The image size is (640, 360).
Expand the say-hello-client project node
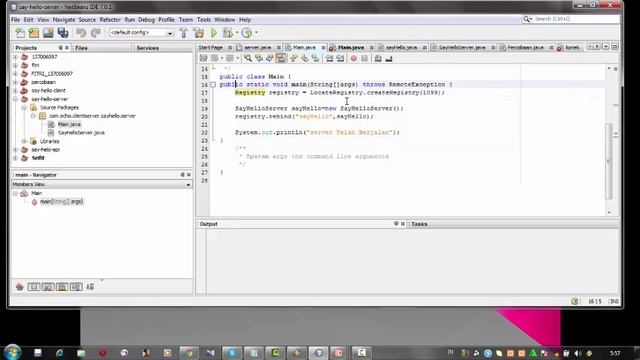point(16,91)
